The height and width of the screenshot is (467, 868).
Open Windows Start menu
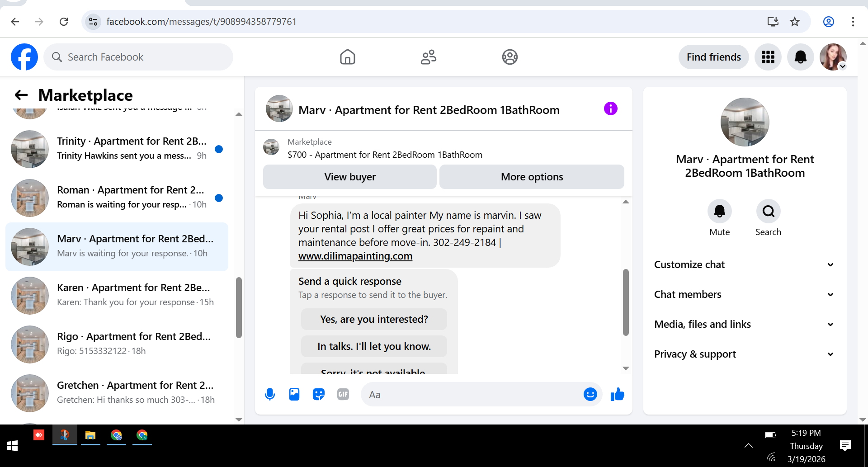(x=12, y=446)
